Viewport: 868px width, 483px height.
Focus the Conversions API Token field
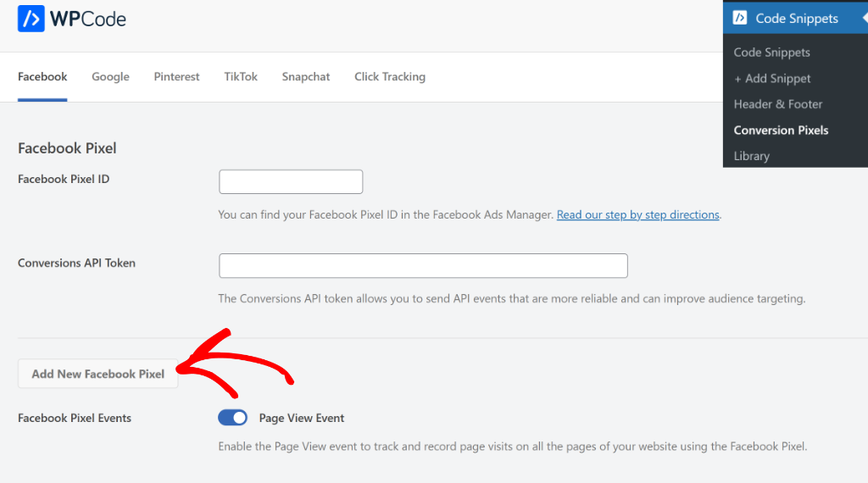click(423, 265)
